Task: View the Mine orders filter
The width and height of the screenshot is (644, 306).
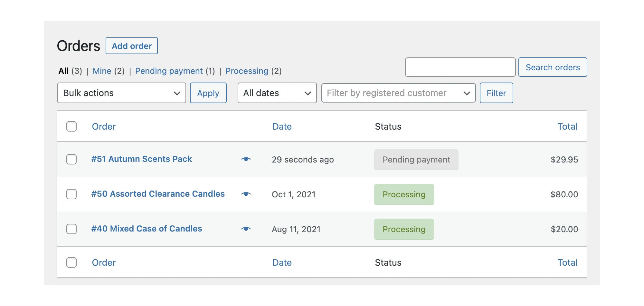Action: [x=102, y=71]
